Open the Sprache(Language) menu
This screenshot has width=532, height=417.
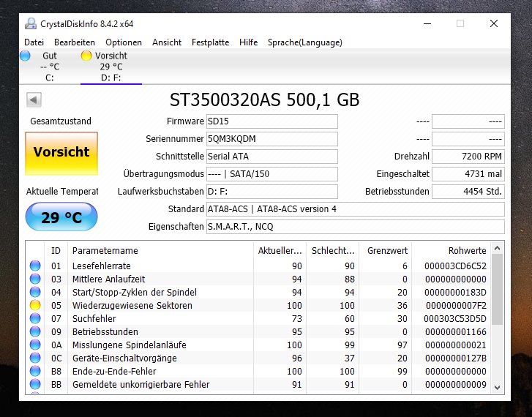[304, 42]
